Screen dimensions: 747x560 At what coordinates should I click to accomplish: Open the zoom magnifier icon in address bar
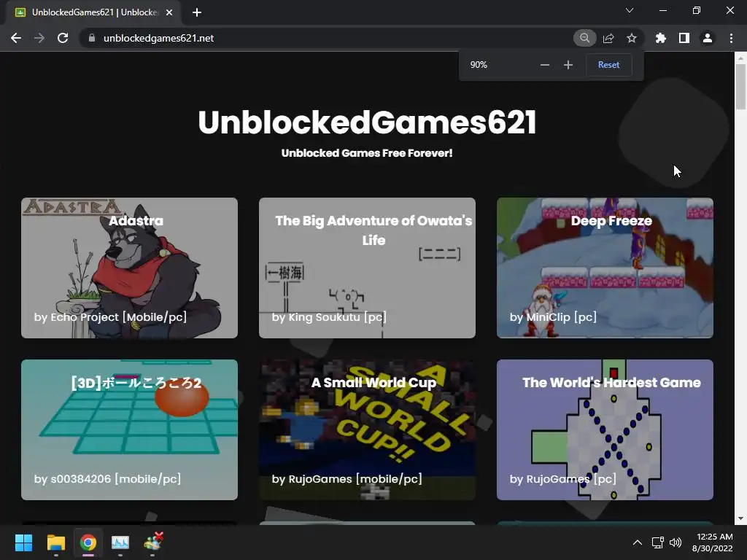pyautogui.click(x=584, y=38)
